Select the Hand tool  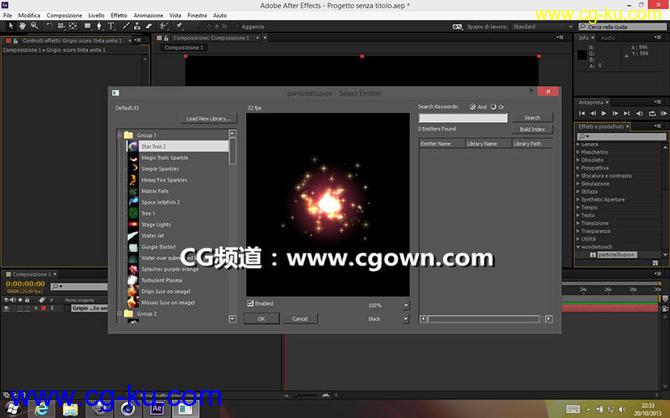(22, 26)
